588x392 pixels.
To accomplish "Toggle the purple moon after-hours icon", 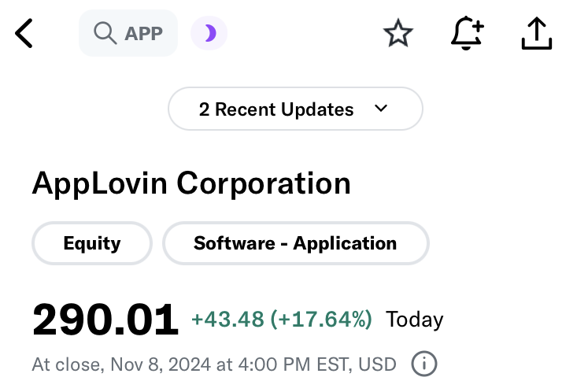I will point(209,33).
